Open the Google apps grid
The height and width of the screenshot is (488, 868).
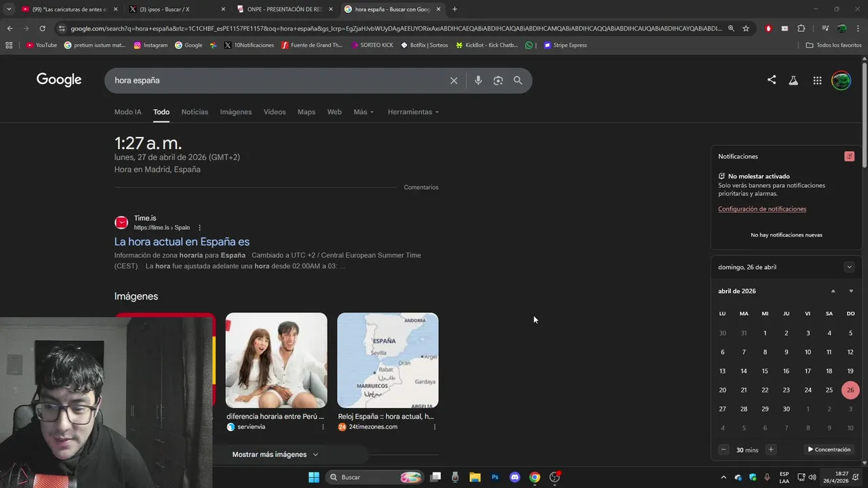(x=817, y=81)
